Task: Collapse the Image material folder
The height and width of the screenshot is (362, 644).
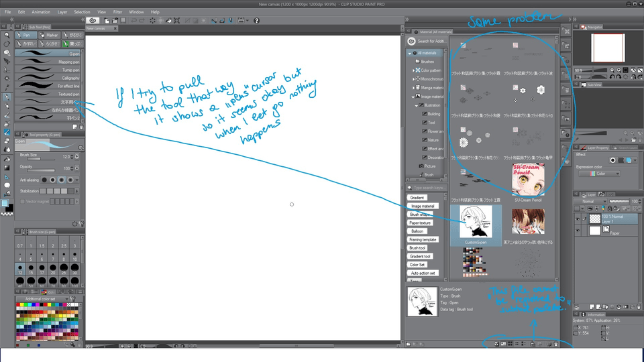Action: [413, 97]
